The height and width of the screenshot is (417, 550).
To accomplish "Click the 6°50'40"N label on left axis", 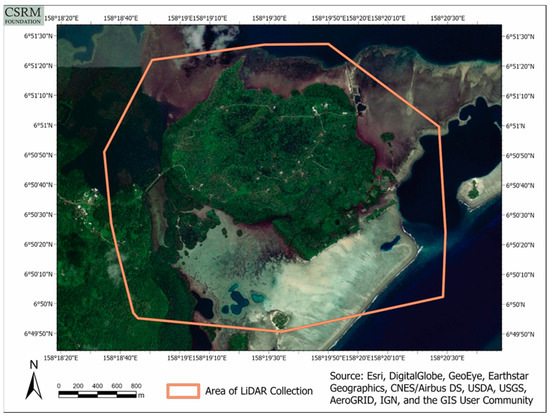I will click(x=39, y=185).
